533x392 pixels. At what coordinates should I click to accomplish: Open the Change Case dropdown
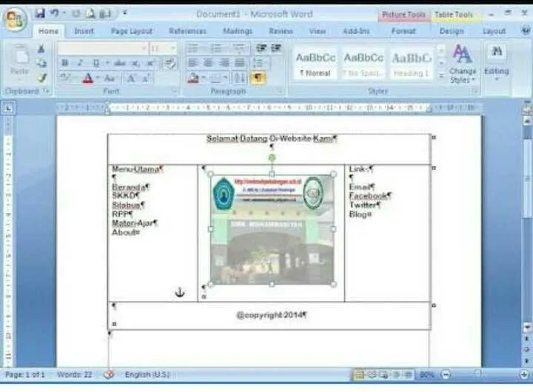click(110, 78)
